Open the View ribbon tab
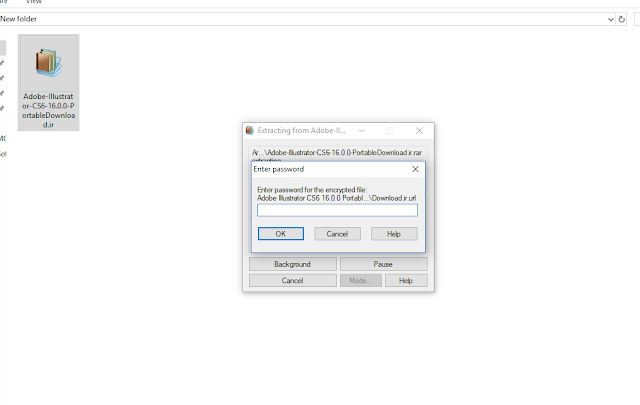 pyautogui.click(x=33, y=2)
